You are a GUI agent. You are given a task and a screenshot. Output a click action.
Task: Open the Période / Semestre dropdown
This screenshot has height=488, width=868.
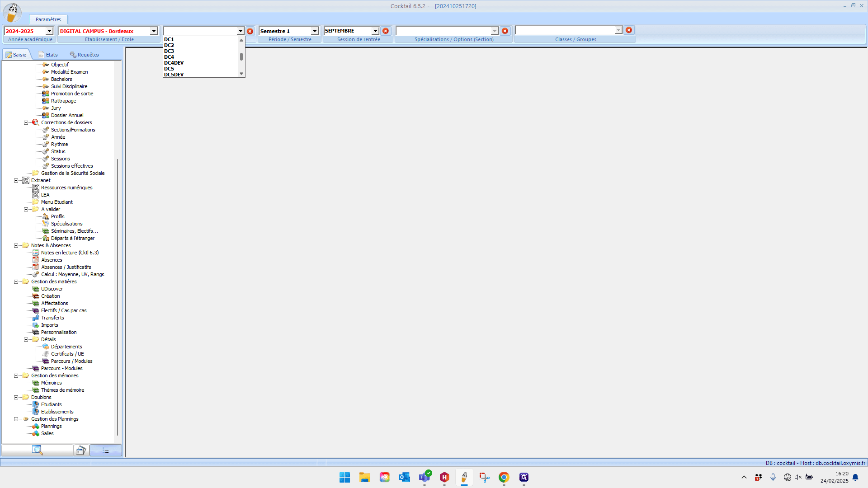click(315, 31)
